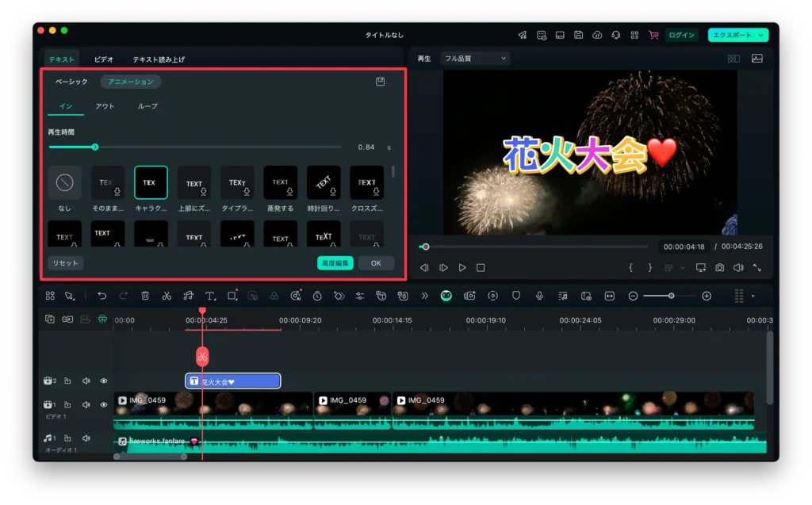Switch to the アウト animation tab

tap(104, 105)
